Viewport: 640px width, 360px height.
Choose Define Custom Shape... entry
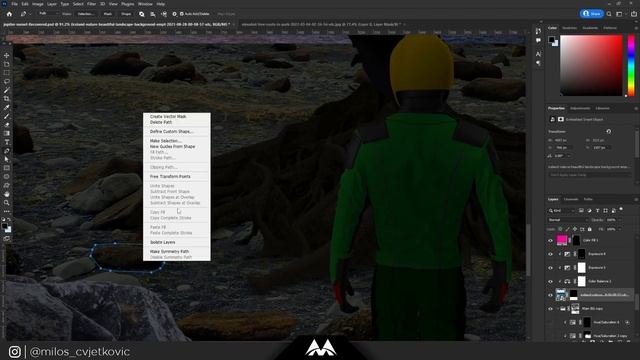click(171, 131)
